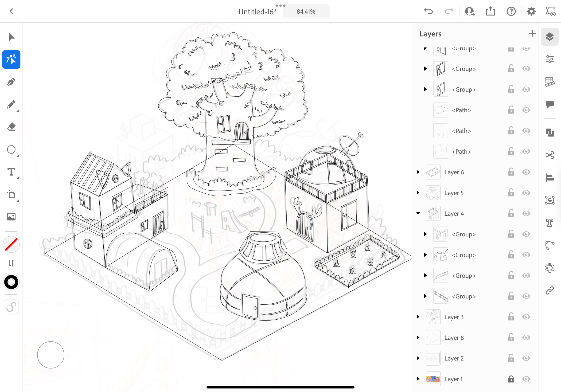
Task: Toggle visibility of Layer 3
Action: click(x=526, y=317)
